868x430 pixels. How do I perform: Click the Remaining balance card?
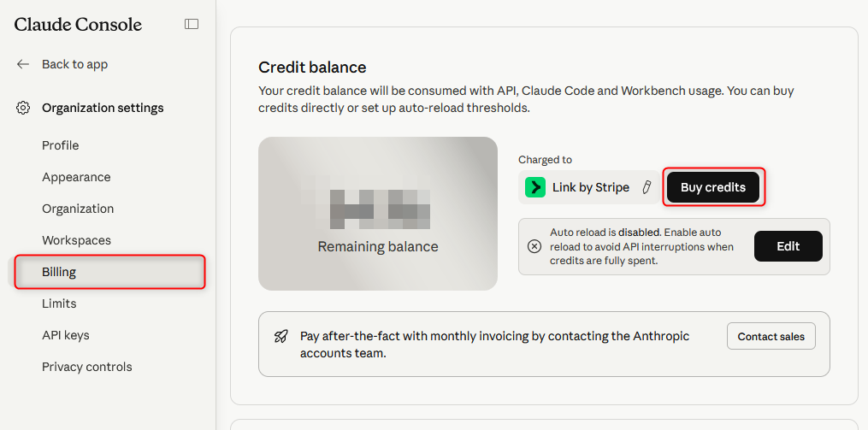click(378, 214)
